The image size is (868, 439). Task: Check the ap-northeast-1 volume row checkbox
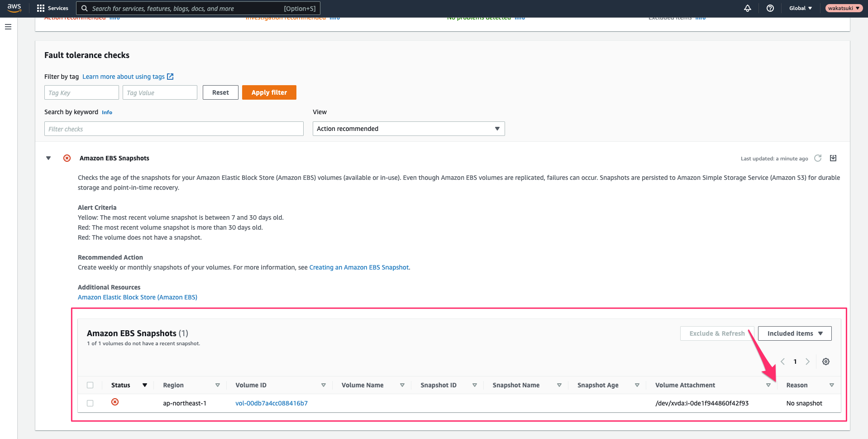[90, 403]
